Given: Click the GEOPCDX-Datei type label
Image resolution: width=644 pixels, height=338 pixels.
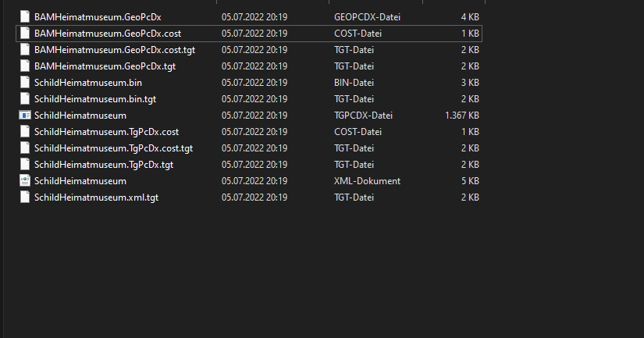Looking at the screenshot, I should point(367,17).
